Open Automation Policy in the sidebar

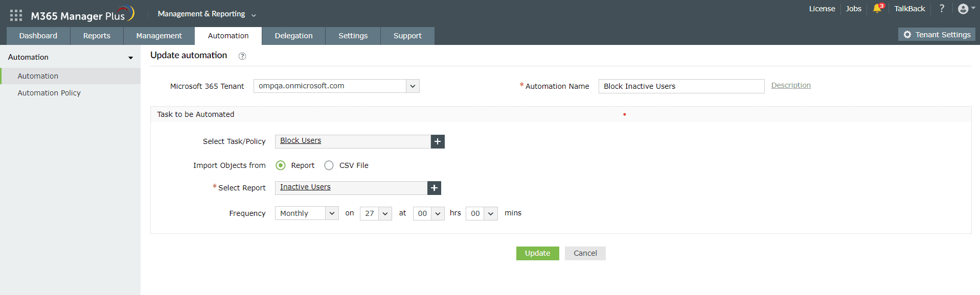pyautogui.click(x=49, y=93)
